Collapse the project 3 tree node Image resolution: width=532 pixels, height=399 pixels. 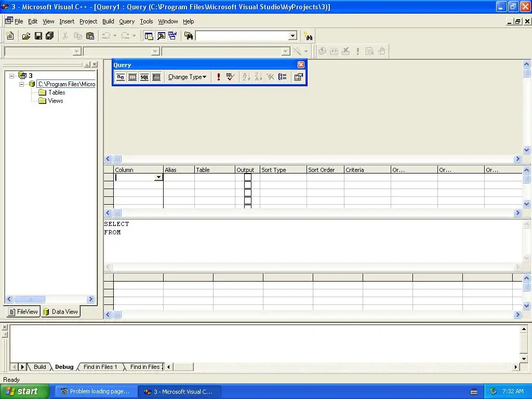click(12, 76)
